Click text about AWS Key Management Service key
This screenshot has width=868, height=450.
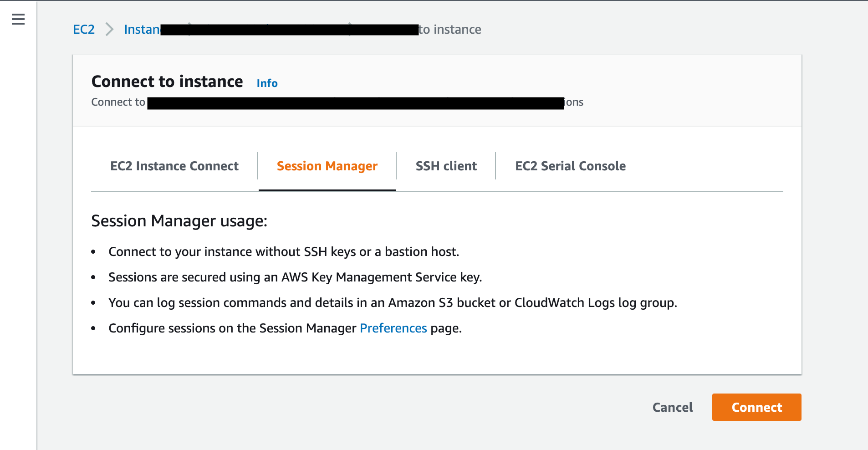295,277
